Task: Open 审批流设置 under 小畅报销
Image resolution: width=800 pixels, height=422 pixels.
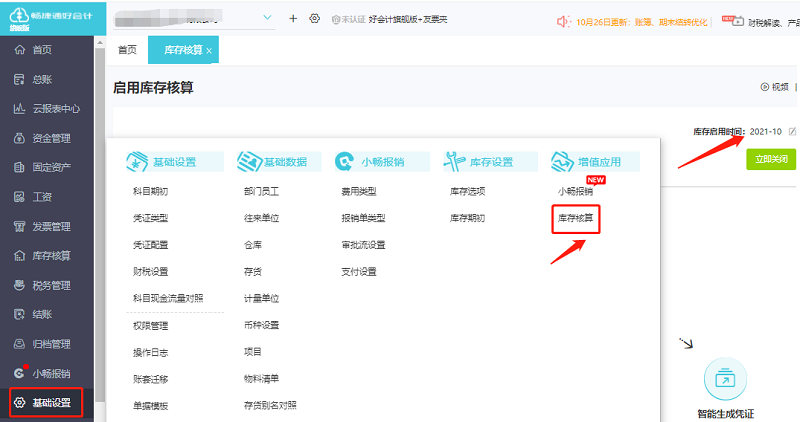Action: pyautogui.click(x=363, y=245)
